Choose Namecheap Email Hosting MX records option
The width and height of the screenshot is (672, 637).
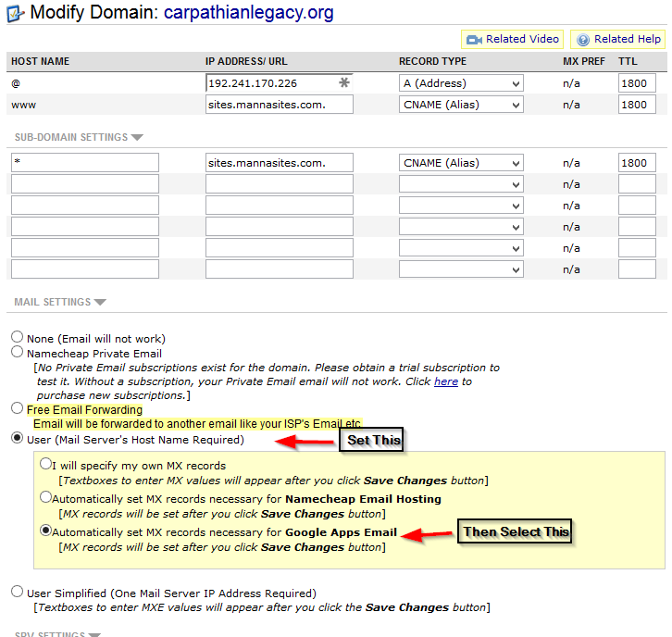tap(45, 497)
